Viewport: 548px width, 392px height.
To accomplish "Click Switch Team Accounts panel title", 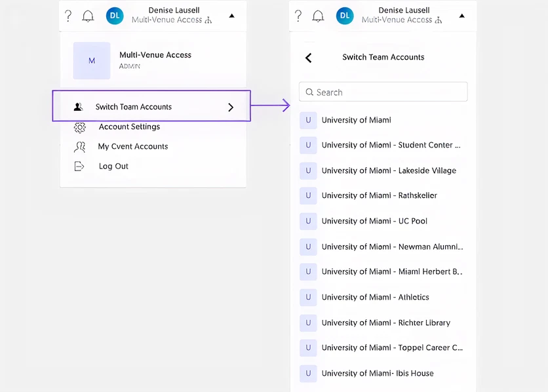I will pyautogui.click(x=383, y=57).
